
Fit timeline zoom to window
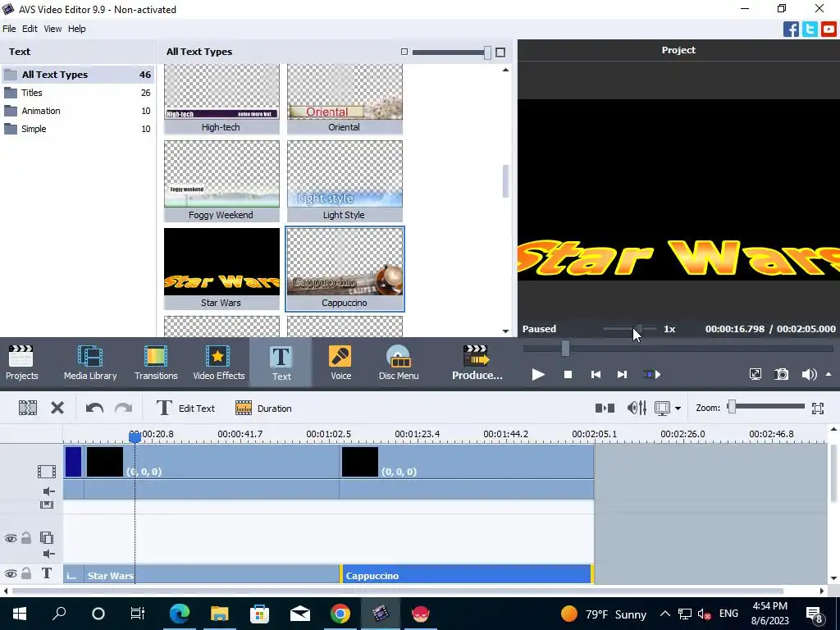pyautogui.click(x=818, y=409)
